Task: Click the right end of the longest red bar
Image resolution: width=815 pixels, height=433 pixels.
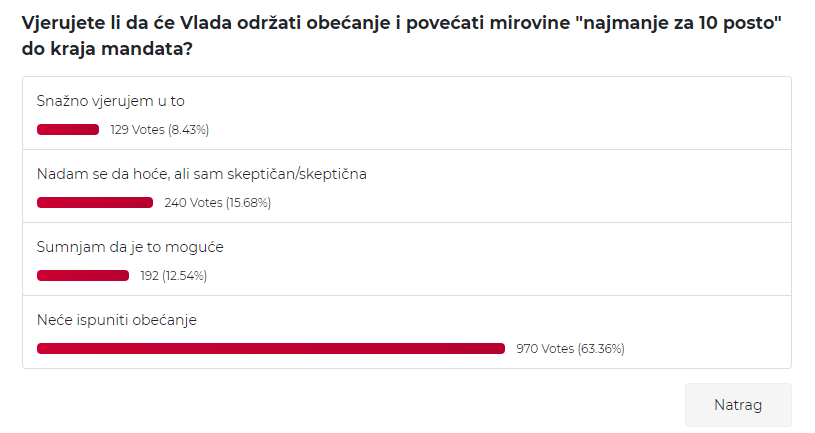Action: pyautogui.click(x=501, y=349)
